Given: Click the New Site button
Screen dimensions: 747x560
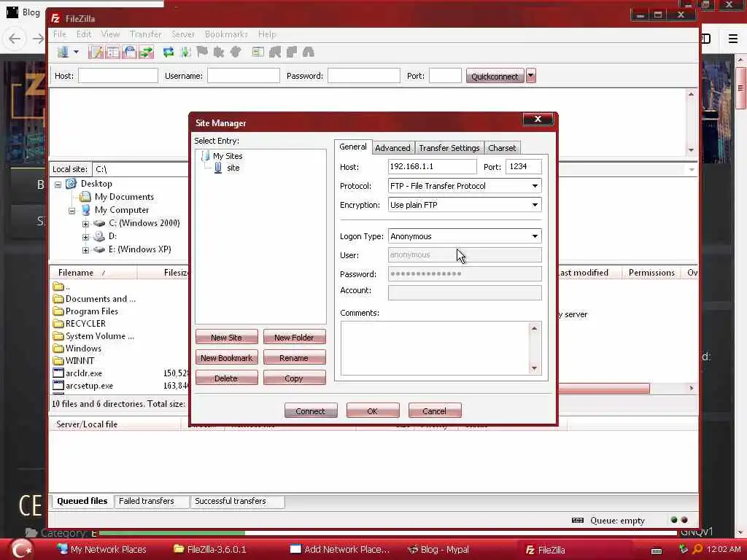Looking at the screenshot, I should click(226, 337).
